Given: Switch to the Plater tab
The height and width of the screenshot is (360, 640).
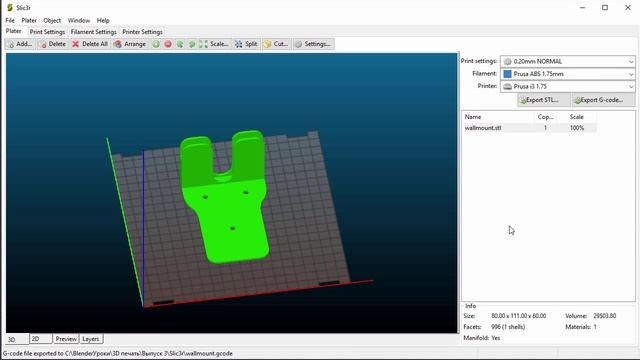Looking at the screenshot, I should tap(13, 31).
